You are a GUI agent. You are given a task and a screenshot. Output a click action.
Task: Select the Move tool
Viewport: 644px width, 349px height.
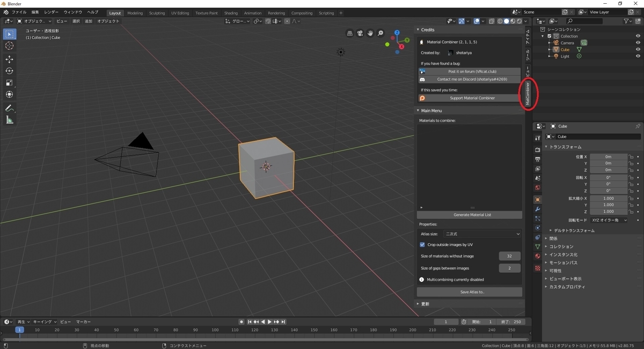[10, 59]
